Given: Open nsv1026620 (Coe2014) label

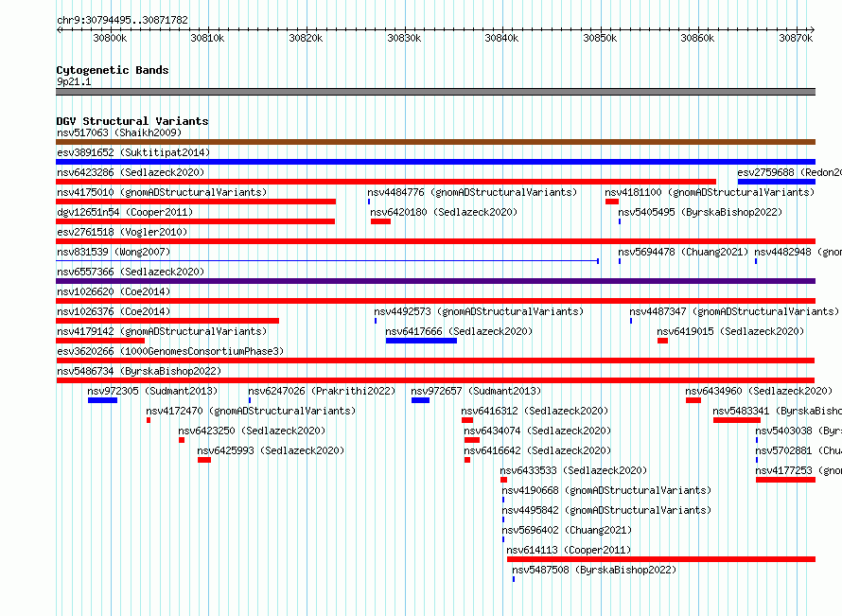Looking at the screenshot, I should pyautogui.click(x=114, y=291).
